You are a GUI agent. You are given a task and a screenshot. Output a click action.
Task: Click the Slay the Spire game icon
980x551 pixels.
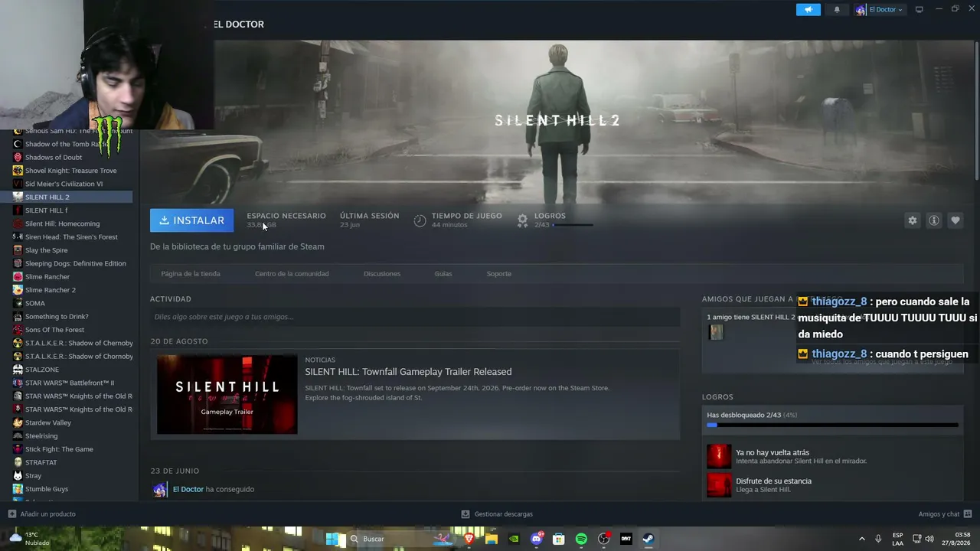[18, 250]
